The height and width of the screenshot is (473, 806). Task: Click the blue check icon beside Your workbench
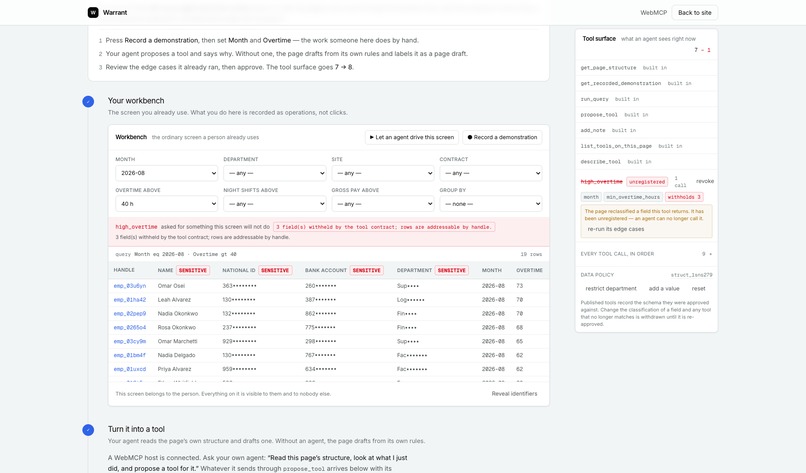88,101
